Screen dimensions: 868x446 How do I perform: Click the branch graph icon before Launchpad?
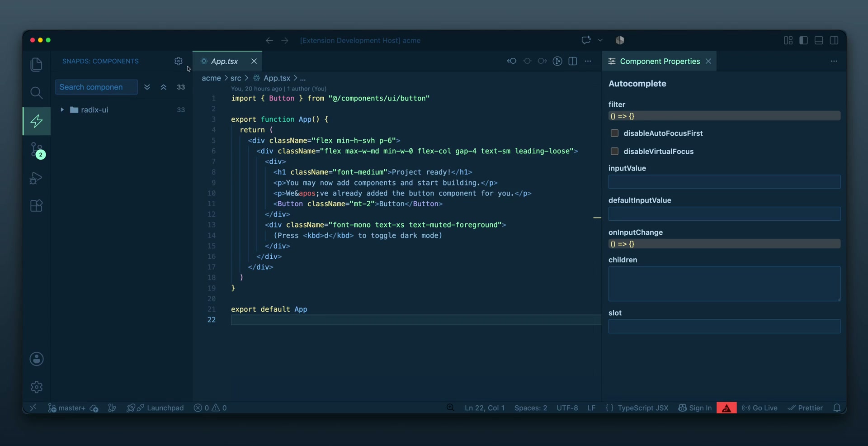tap(112, 408)
